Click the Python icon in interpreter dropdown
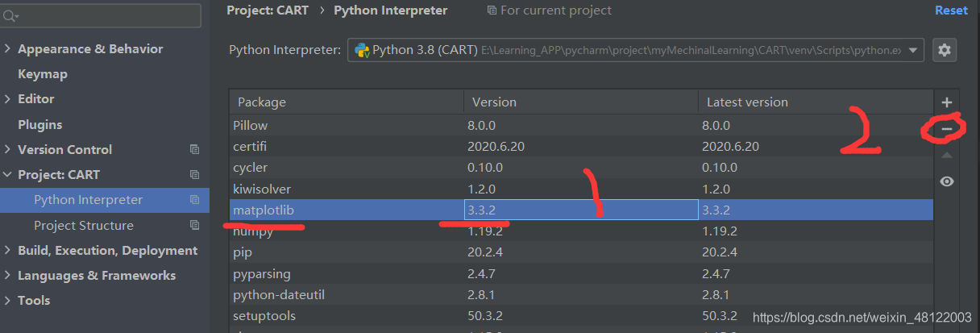 coord(362,50)
